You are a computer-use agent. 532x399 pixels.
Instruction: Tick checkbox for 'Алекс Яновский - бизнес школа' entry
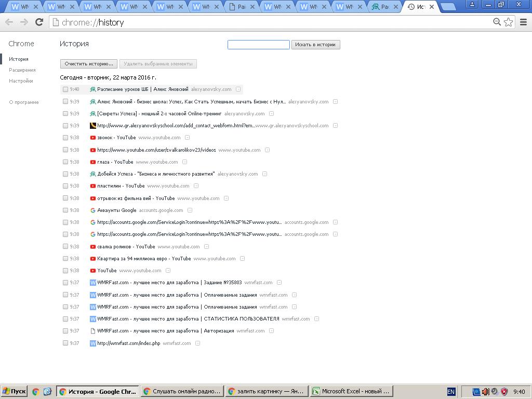click(x=65, y=101)
